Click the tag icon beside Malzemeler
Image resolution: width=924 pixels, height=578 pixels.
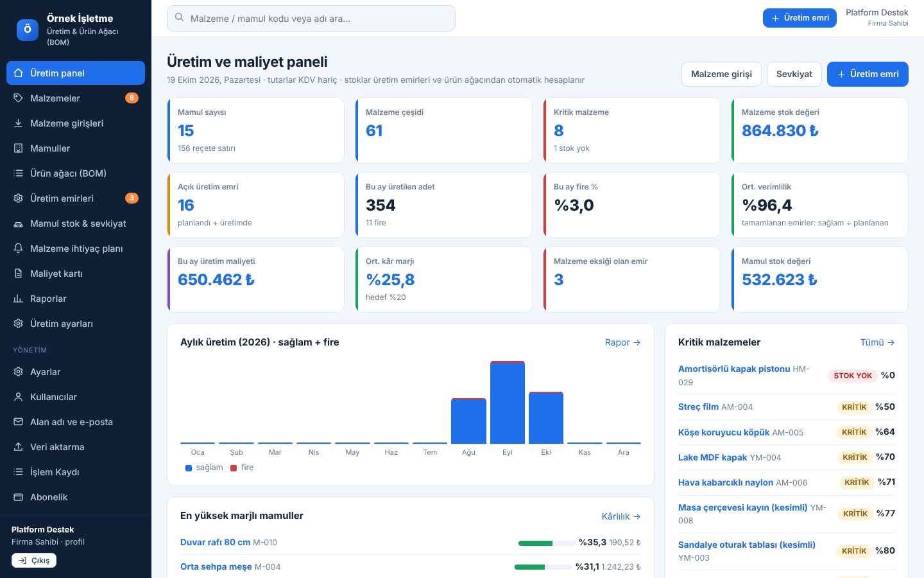click(x=19, y=98)
